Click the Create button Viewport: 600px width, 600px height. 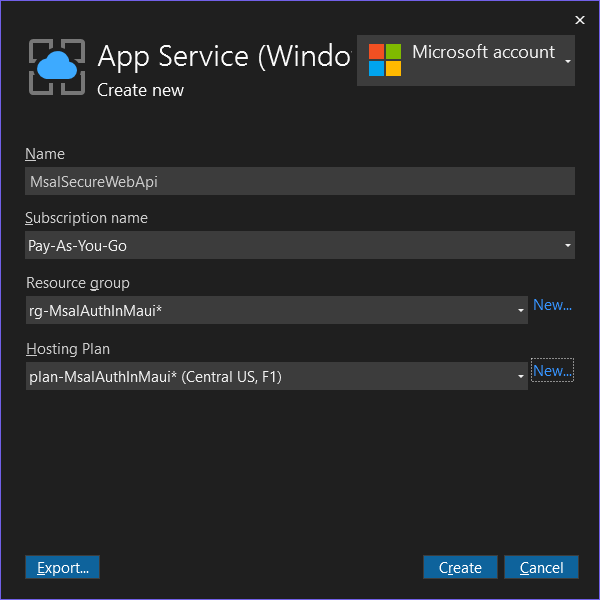[x=460, y=567]
